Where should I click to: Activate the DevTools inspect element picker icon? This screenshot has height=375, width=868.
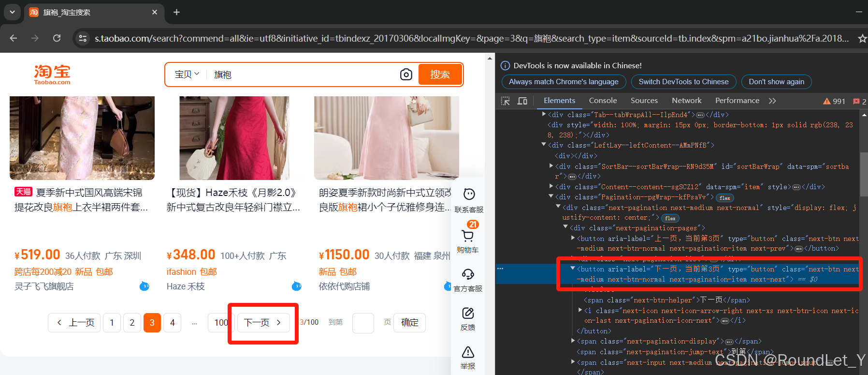[x=506, y=101]
